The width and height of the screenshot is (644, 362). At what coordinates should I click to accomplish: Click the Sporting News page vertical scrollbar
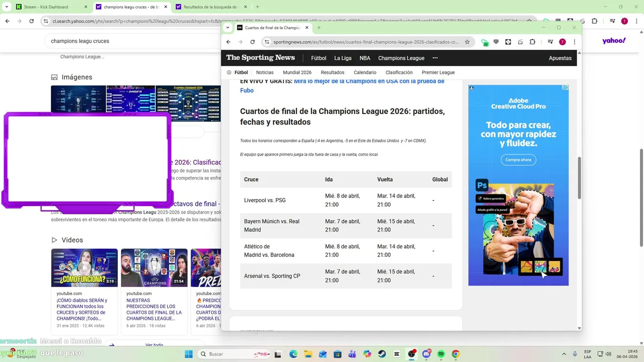pyautogui.click(x=579, y=177)
